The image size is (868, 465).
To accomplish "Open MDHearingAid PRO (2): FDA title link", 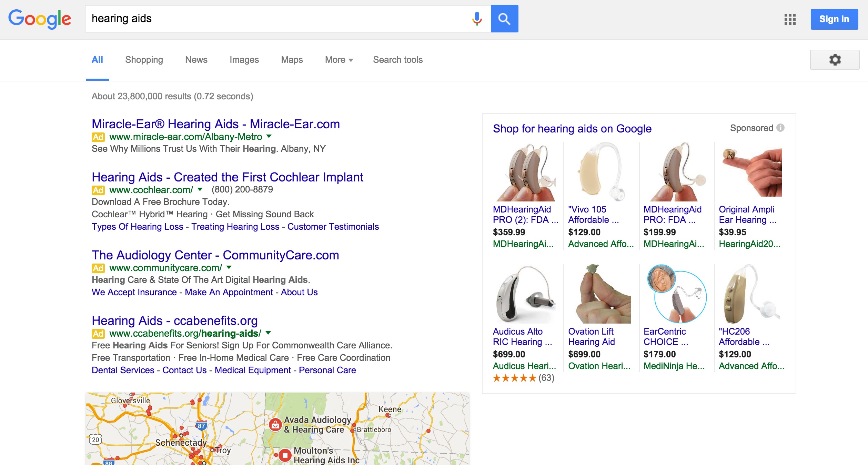I will coord(525,215).
